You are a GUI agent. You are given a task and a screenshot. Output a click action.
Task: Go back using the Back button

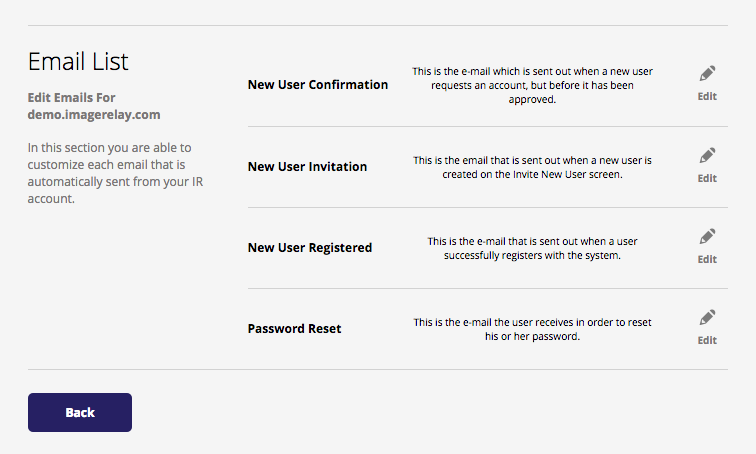click(80, 413)
